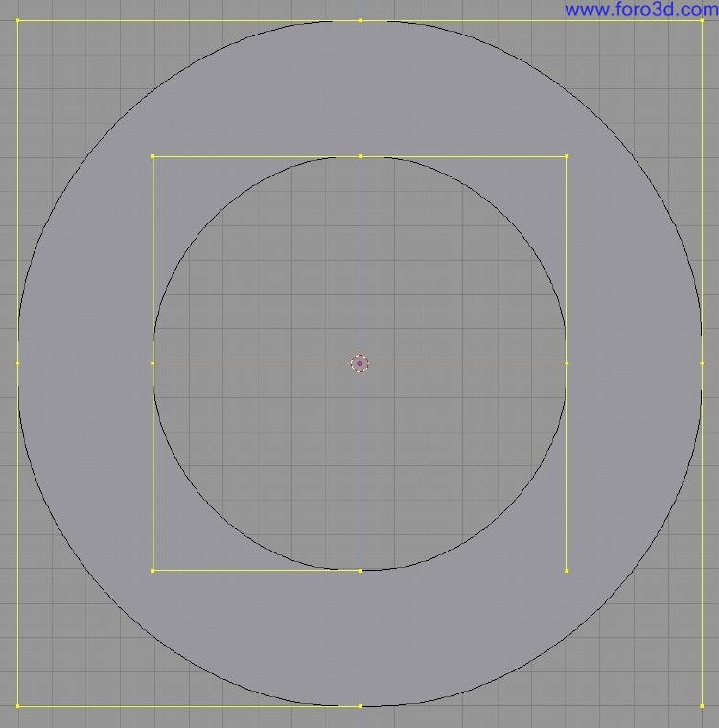
Task: Select inner curve's left-middle control point
Action: [x=153, y=364]
